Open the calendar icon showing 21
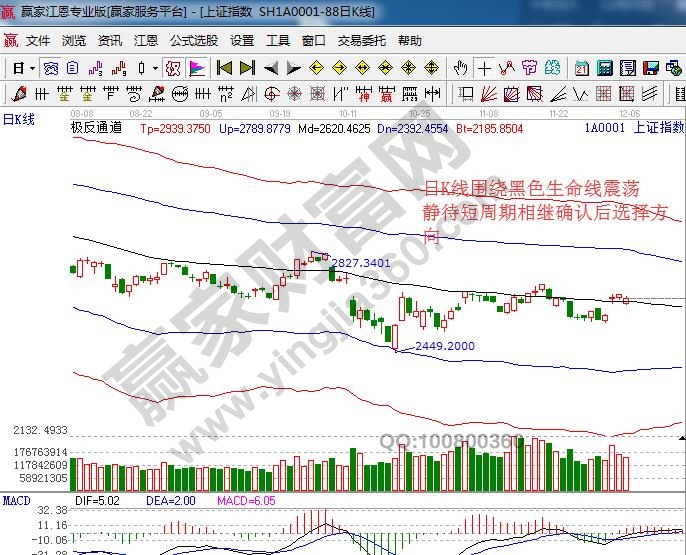 (x=582, y=69)
